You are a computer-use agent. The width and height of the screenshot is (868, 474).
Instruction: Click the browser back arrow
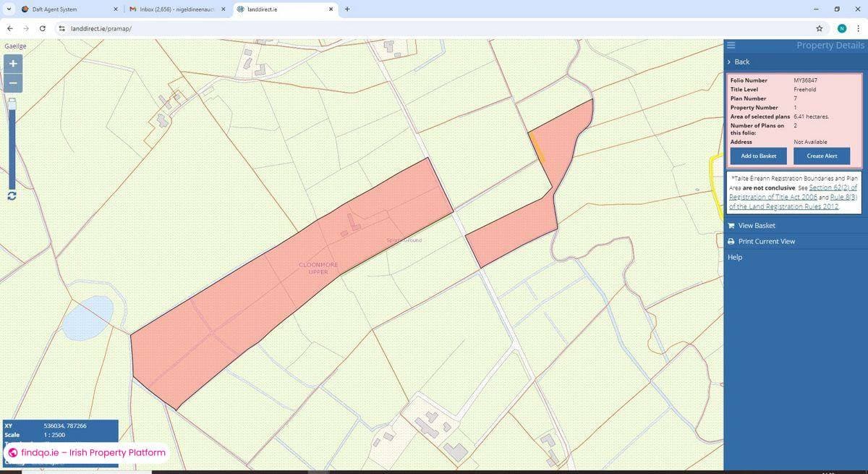click(x=9, y=28)
